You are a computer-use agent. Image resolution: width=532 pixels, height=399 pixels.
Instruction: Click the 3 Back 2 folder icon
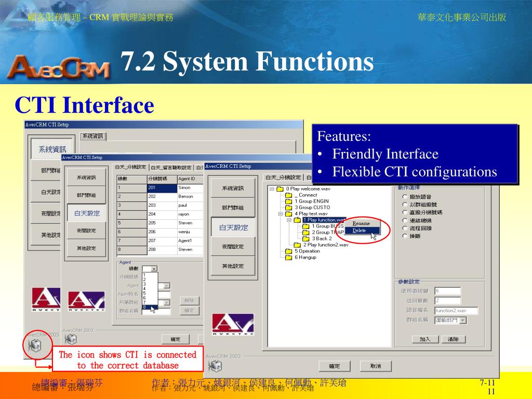[x=305, y=238]
